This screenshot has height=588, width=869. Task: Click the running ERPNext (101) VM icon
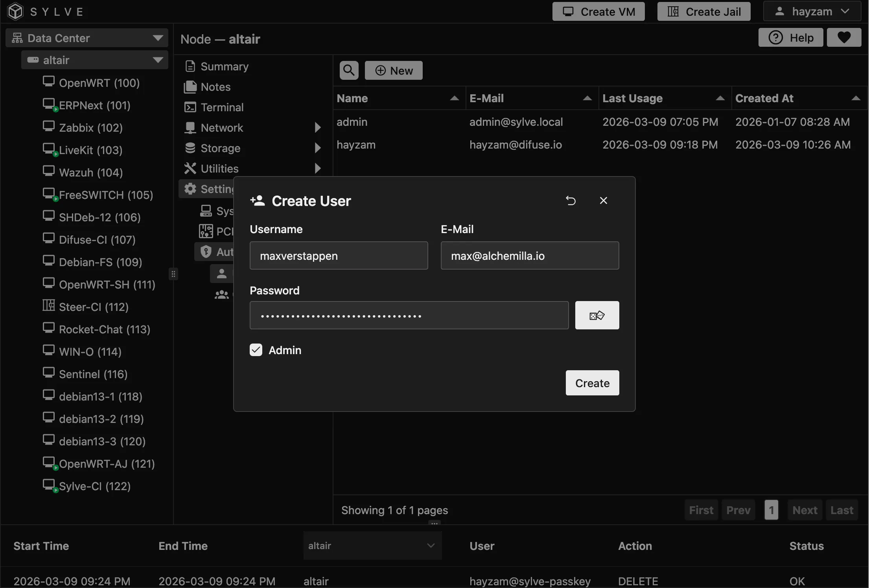click(50, 105)
